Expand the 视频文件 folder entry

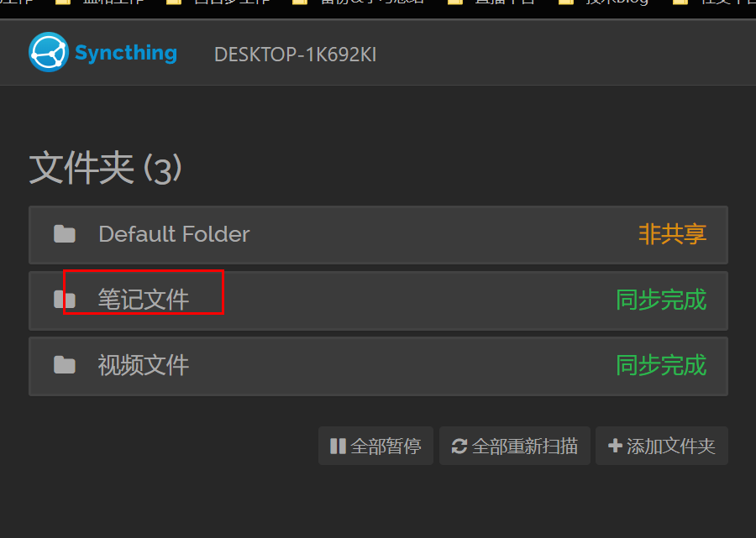tap(378, 366)
